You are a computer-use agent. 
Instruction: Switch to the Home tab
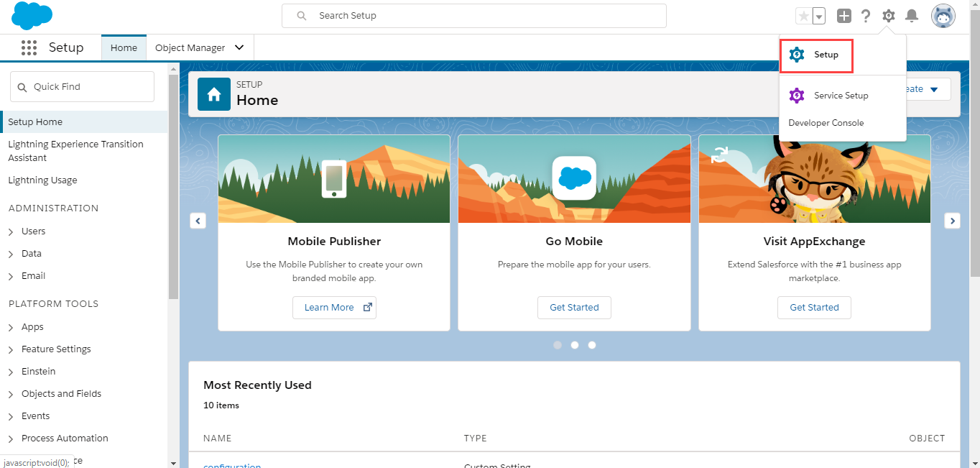point(124,48)
